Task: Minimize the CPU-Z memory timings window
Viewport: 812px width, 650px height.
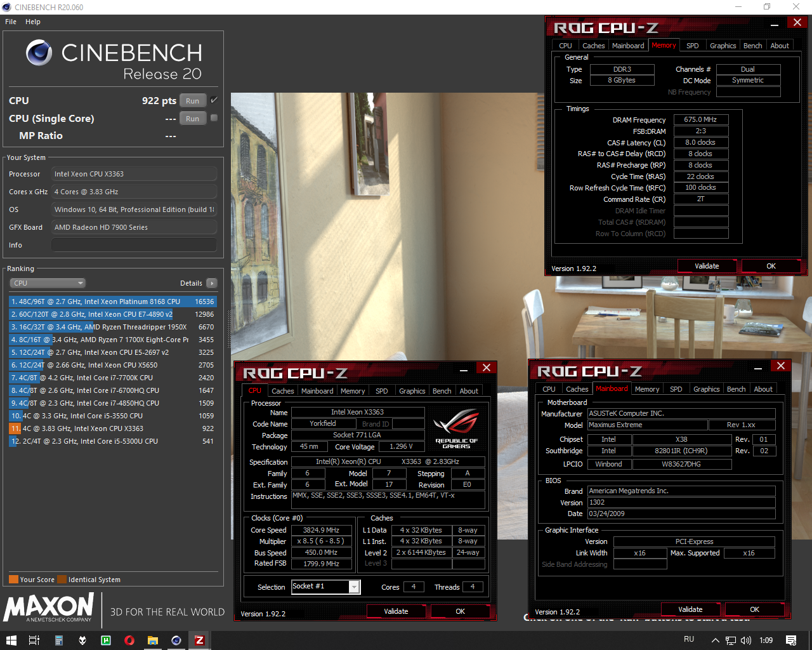Action: pos(775,23)
